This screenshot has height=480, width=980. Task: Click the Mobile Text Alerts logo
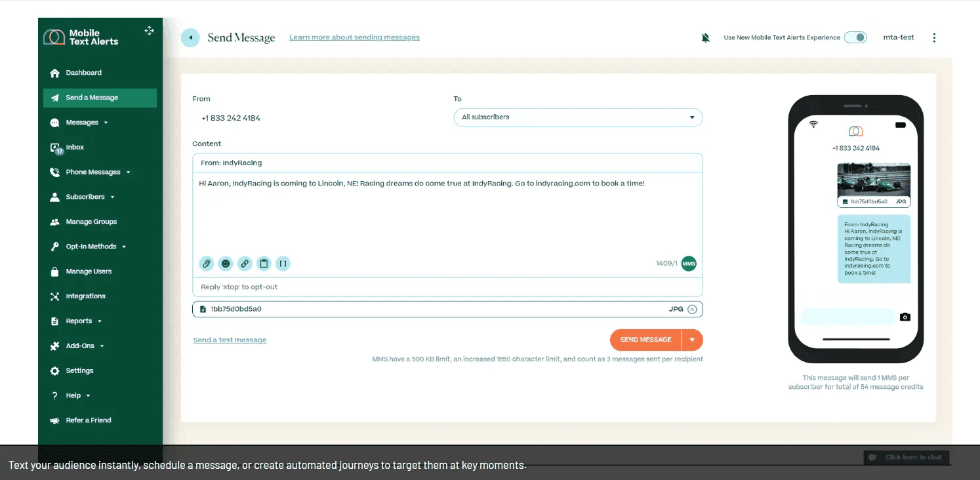click(x=81, y=37)
